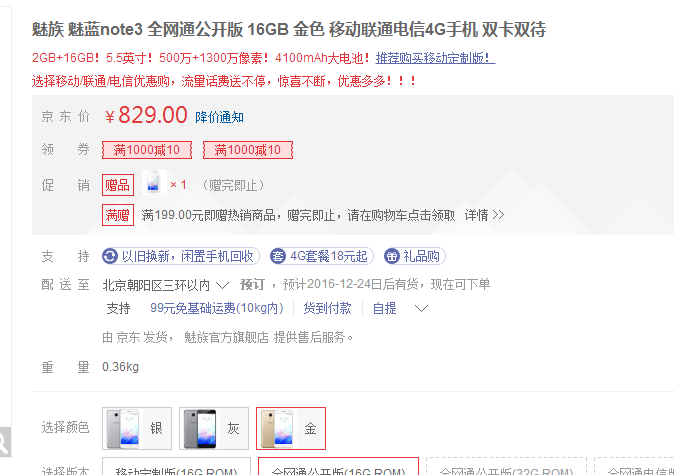Click the 赠品 promotion tag
Image resolution: width=674 pixels, height=475 pixels.
(x=118, y=185)
